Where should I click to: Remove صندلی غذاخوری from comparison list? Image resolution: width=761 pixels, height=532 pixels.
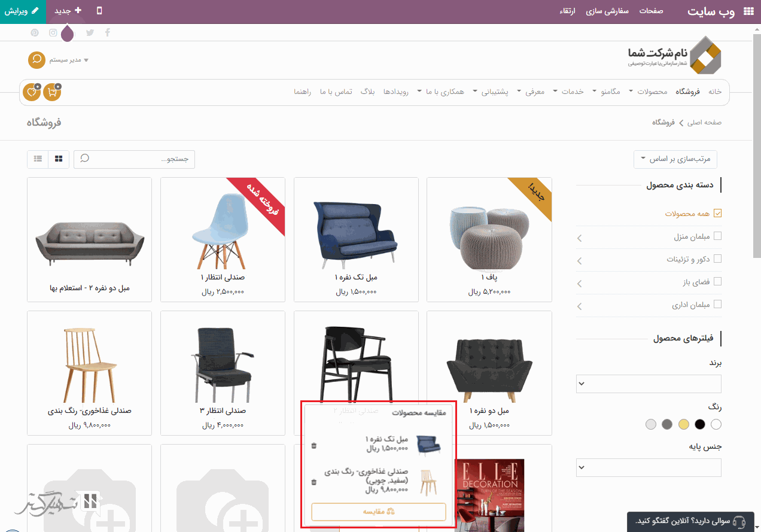tap(314, 482)
